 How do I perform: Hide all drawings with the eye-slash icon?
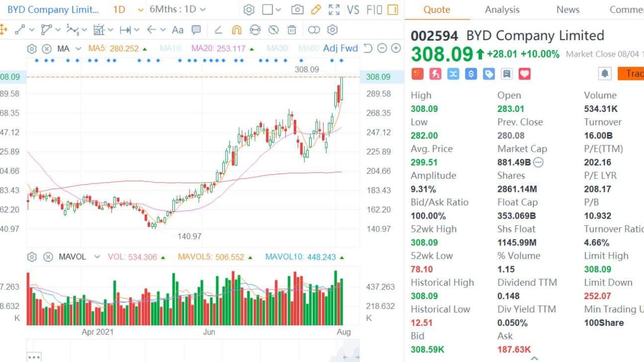[x=273, y=30]
